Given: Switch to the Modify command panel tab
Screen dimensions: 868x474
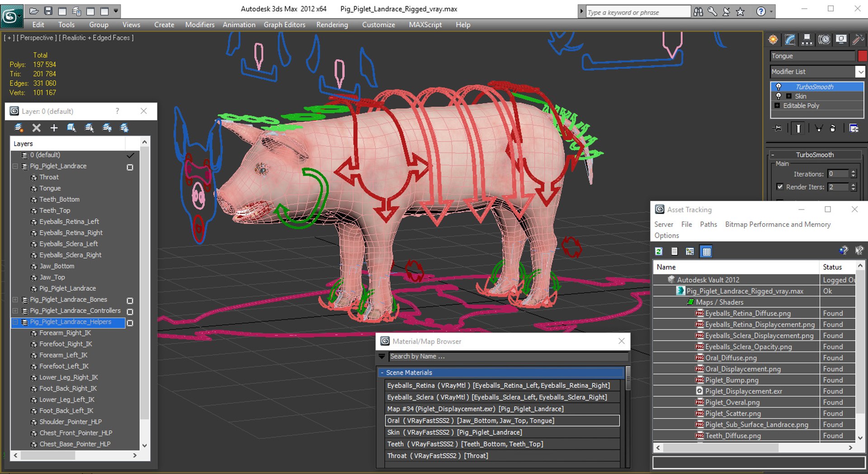Looking at the screenshot, I should point(790,40).
